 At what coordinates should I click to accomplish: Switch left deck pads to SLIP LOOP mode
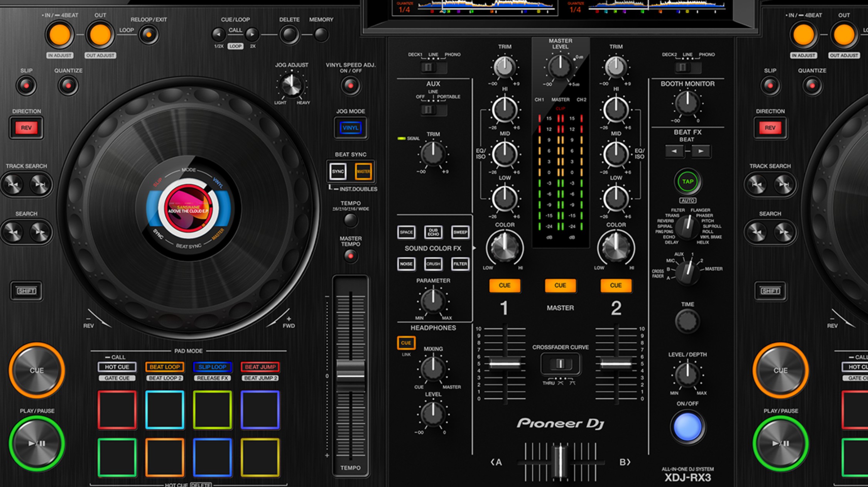[213, 367]
